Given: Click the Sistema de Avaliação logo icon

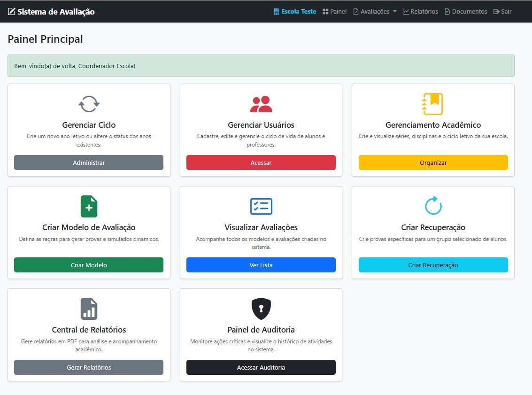Looking at the screenshot, I should (12, 12).
